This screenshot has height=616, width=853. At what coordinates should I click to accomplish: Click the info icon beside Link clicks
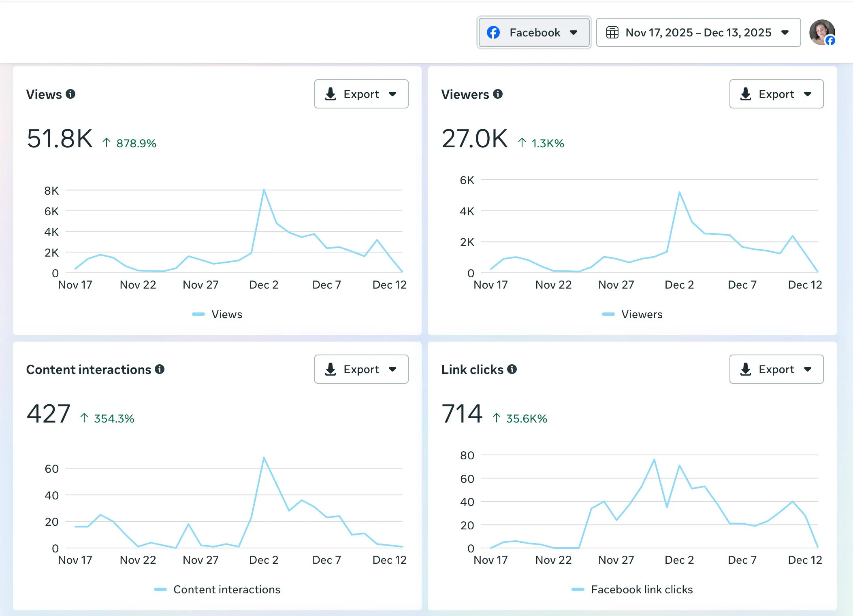512,369
